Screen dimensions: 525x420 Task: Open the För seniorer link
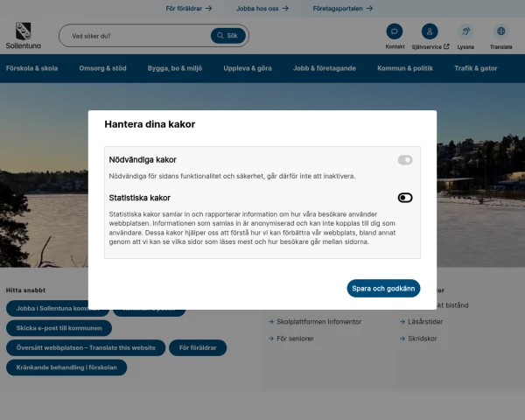coord(291,339)
